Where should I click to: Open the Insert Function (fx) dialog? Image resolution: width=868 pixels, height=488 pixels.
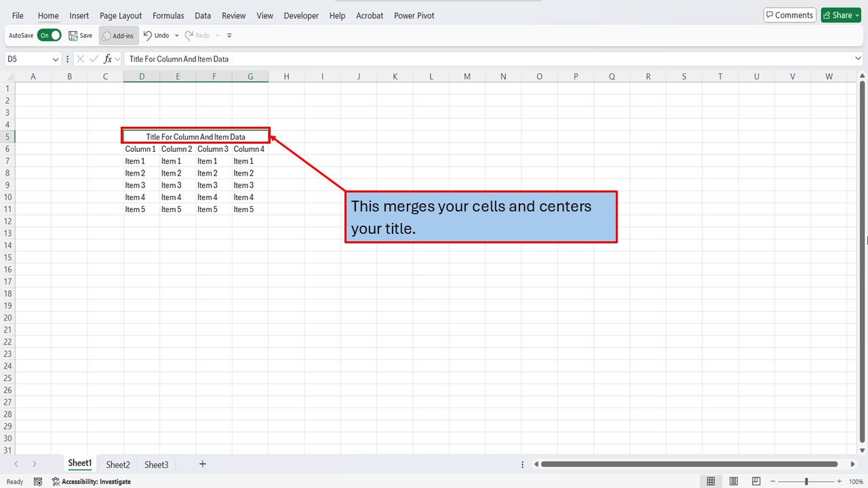tap(108, 59)
